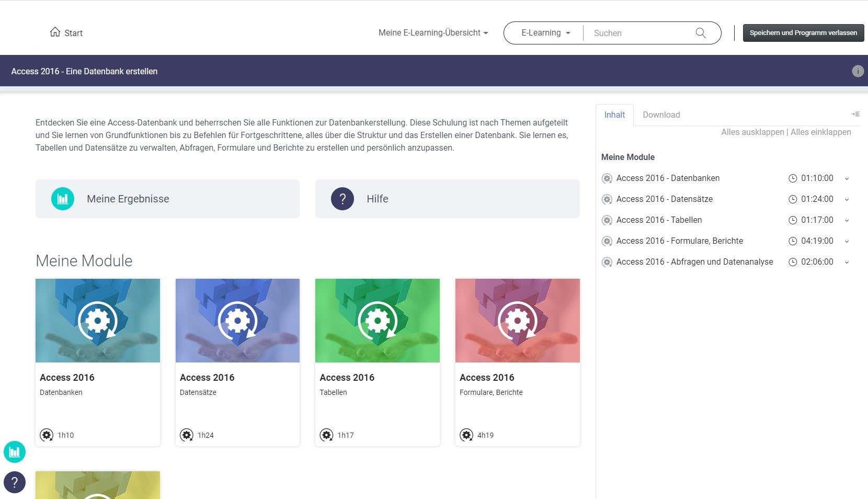868x499 pixels.
Task: Open the Datensätze module thumbnail
Action: pos(237,321)
